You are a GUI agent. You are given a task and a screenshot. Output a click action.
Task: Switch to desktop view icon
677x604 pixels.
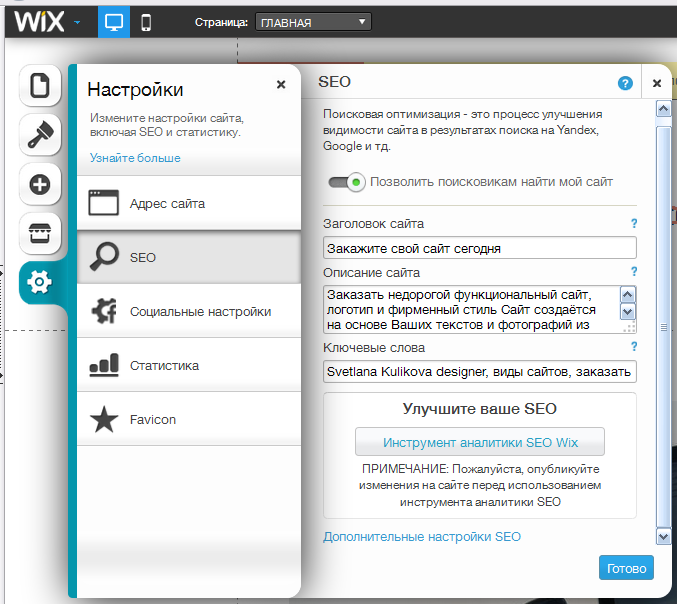coord(114,22)
